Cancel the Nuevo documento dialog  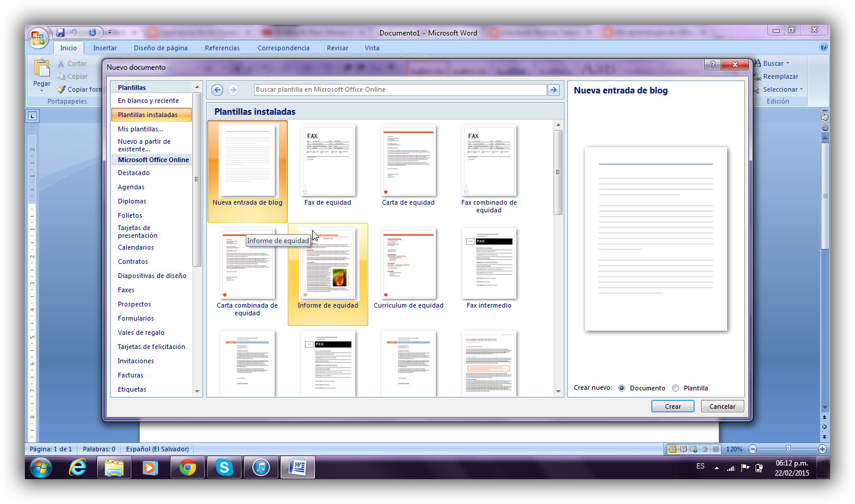click(x=722, y=406)
